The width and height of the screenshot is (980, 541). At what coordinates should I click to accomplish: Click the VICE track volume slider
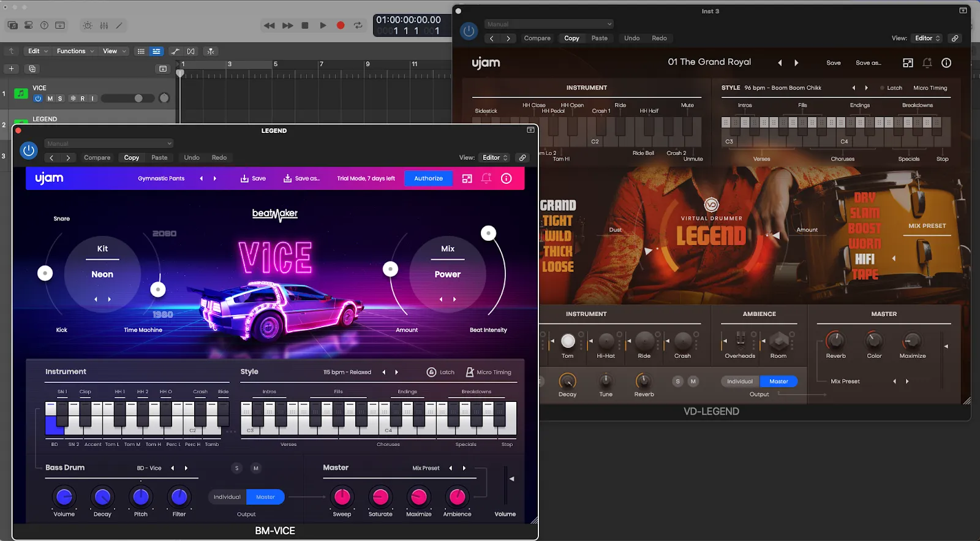(x=128, y=98)
